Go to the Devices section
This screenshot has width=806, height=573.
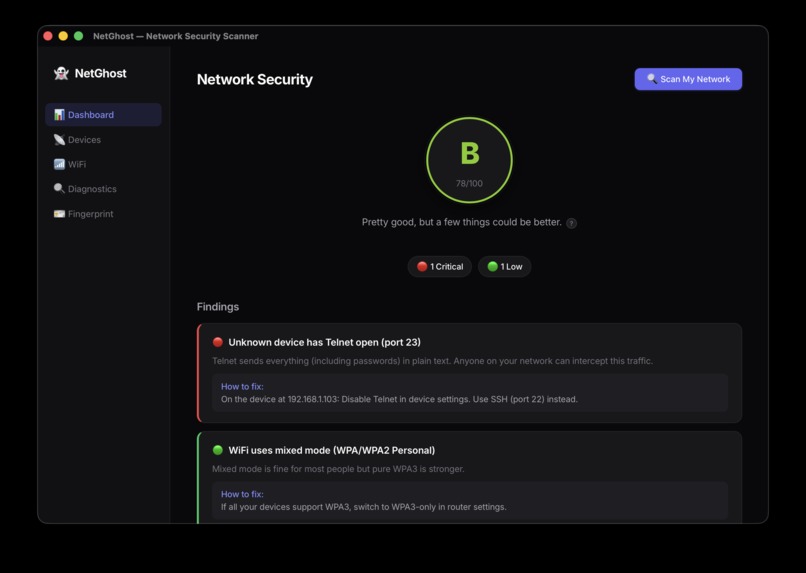103,139
